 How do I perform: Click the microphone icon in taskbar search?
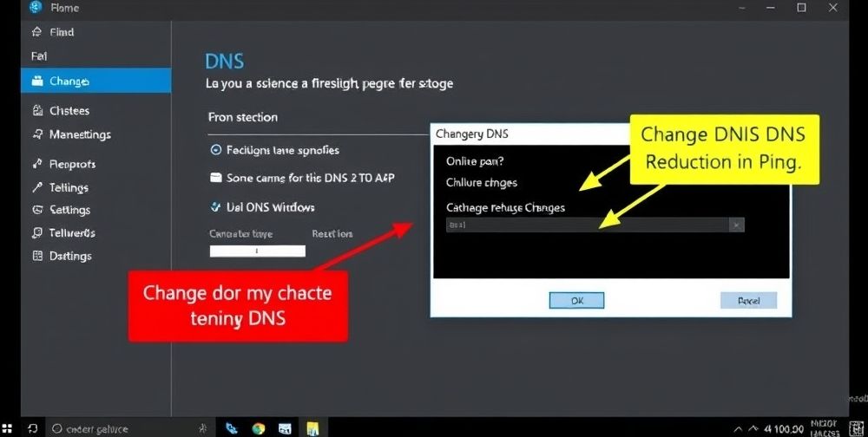tap(202, 428)
